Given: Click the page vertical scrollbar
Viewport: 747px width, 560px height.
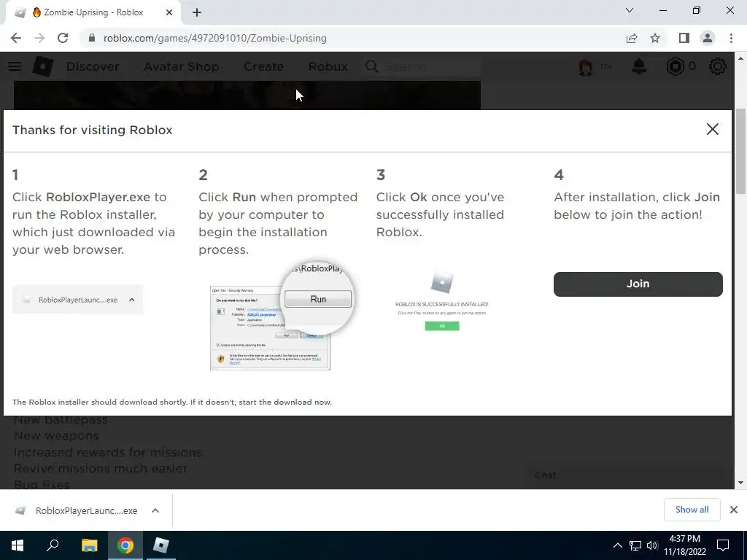Looking at the screenshot, I should [x=740, y=152].
